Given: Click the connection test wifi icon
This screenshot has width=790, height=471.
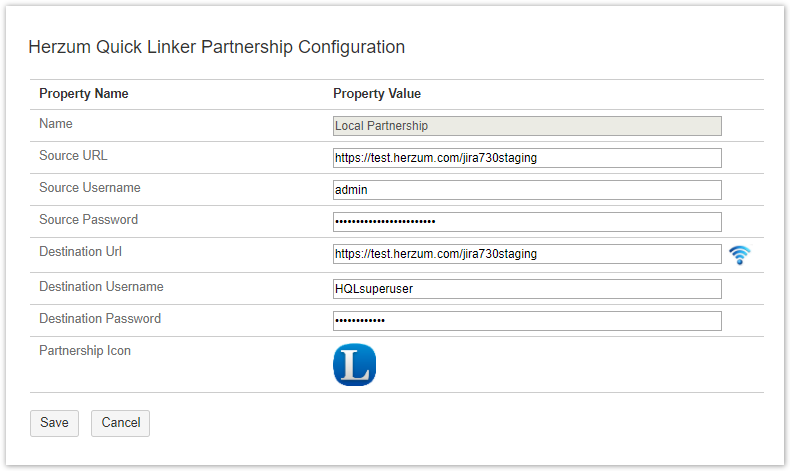Looking at the screenshot, I should 739,255.
